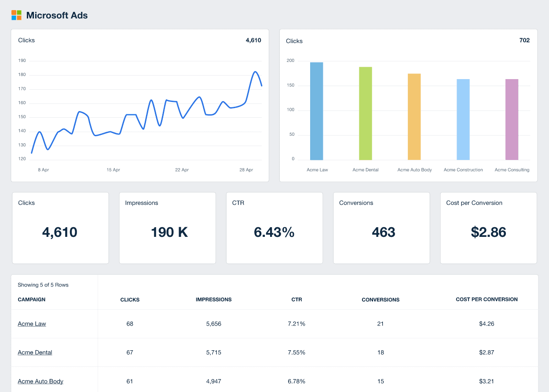Click the CTR card showing 6.43%

coord(274,228)
